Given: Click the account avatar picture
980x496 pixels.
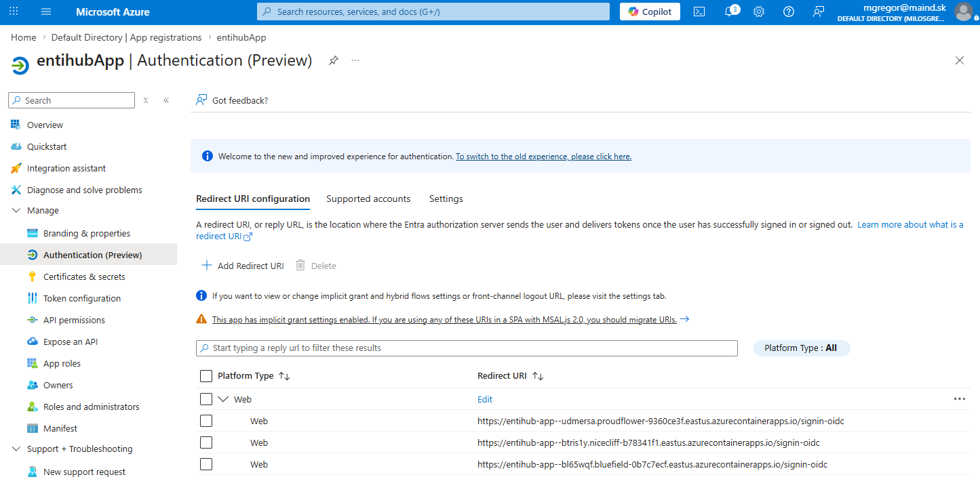Looking at the screenshot, I should click(x=964, y=12).
